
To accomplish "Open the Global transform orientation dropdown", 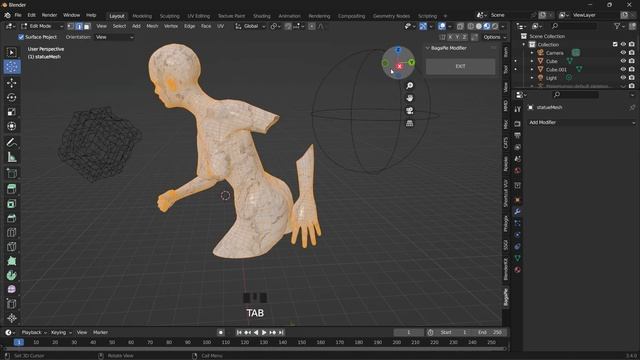I will point(251,26).
